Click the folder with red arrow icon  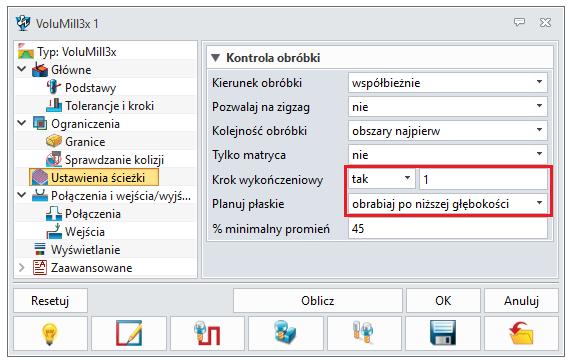pyautogui.click(x=521, y=333)
